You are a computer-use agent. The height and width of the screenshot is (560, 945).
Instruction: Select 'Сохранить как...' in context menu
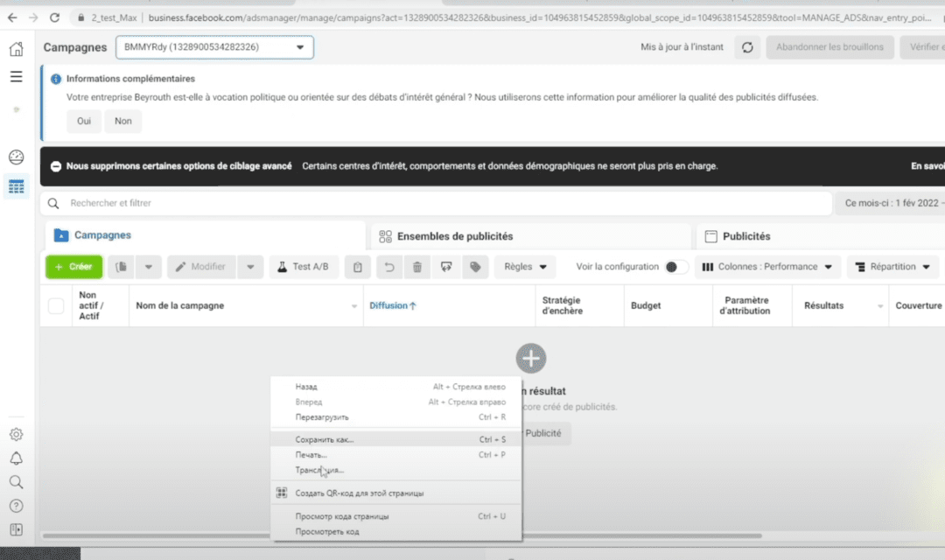(x=325, y=439)
